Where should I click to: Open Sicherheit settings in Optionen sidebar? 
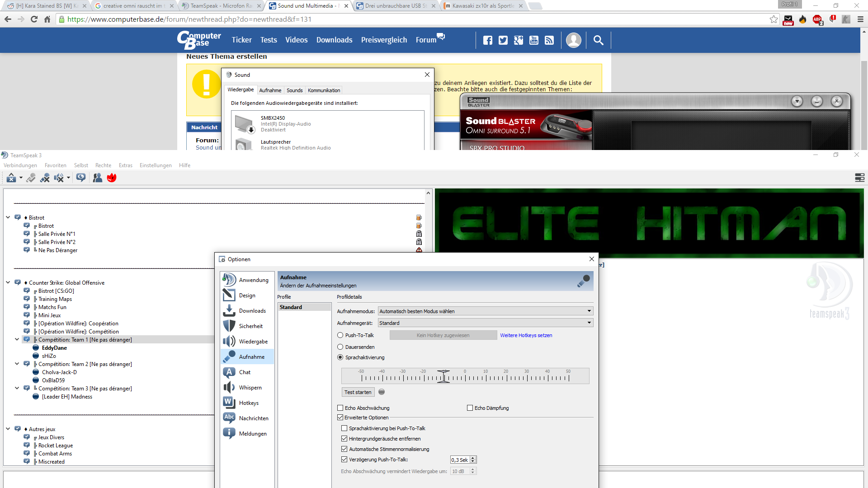point(247,326)
